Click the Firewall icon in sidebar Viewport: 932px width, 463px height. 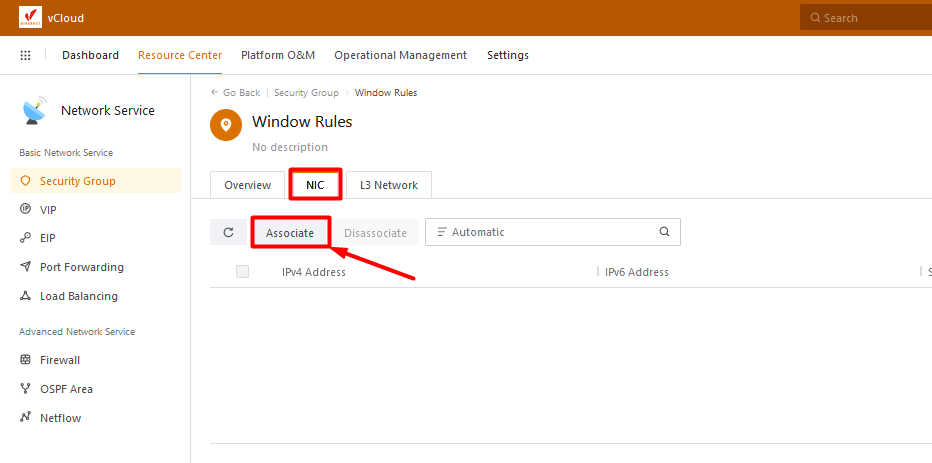[26, 360]
